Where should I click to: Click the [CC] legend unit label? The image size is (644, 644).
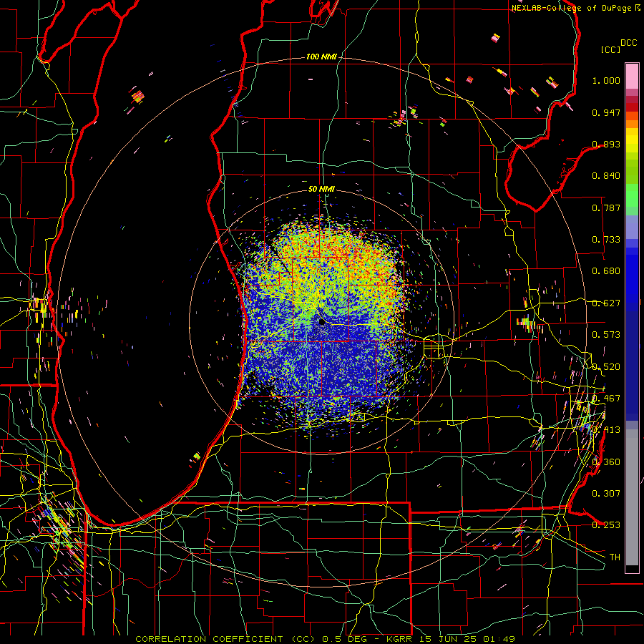(611, 49)
